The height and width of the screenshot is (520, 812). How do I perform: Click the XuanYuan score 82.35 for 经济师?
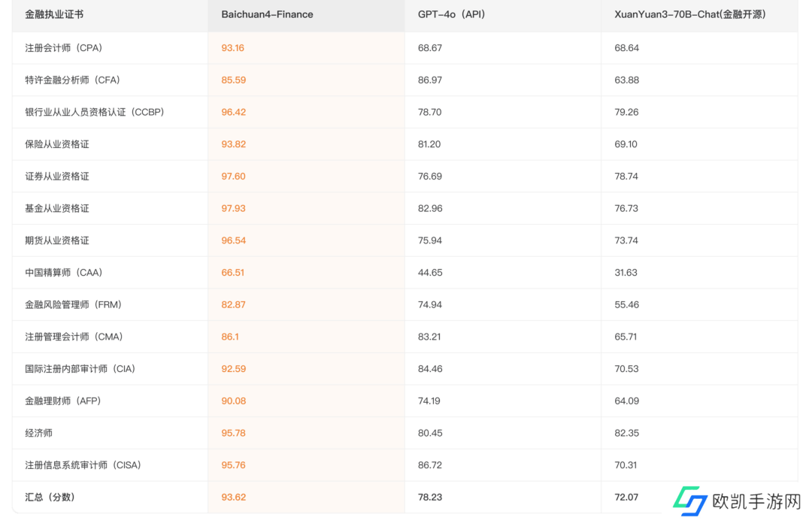pyautogui.click(x=626, y=434)
